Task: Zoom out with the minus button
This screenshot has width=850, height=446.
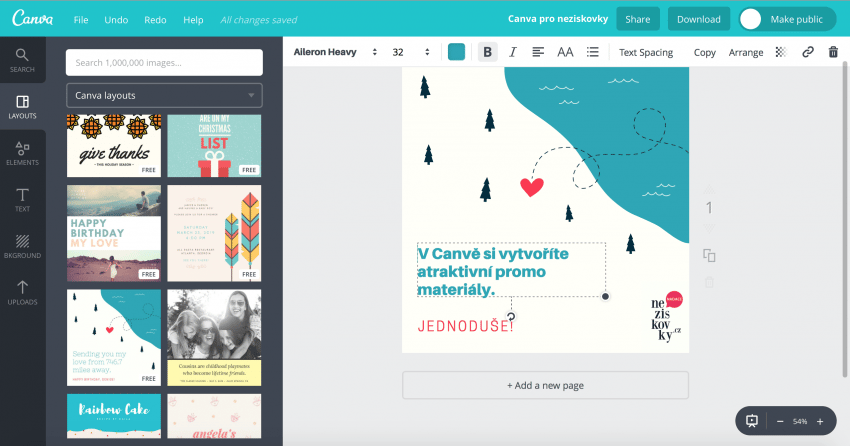Action: point(780,421)
